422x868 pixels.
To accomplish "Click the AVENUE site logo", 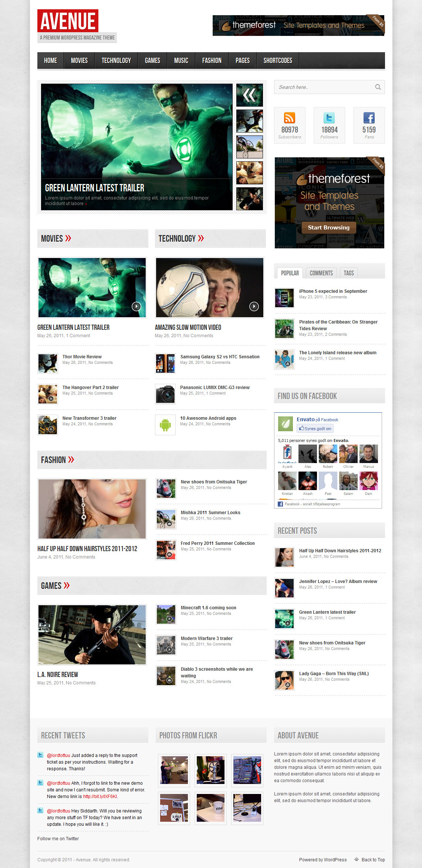I will point(68,21).
